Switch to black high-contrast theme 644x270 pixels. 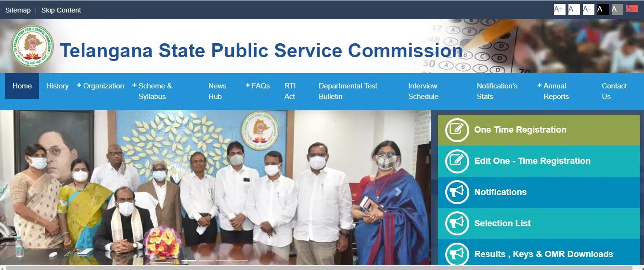603,9
